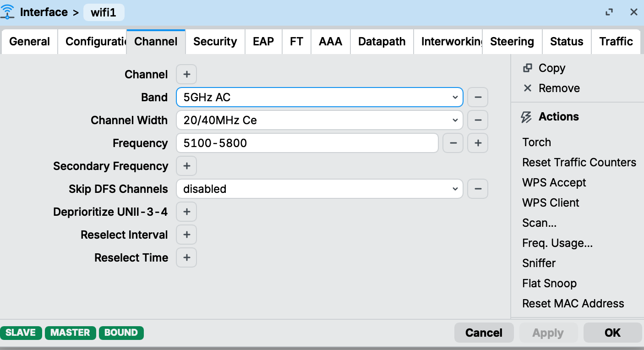Viewport: 644px width, 350px height.
Task: Expand the Reselect Time field
Action: pos(186,257)
